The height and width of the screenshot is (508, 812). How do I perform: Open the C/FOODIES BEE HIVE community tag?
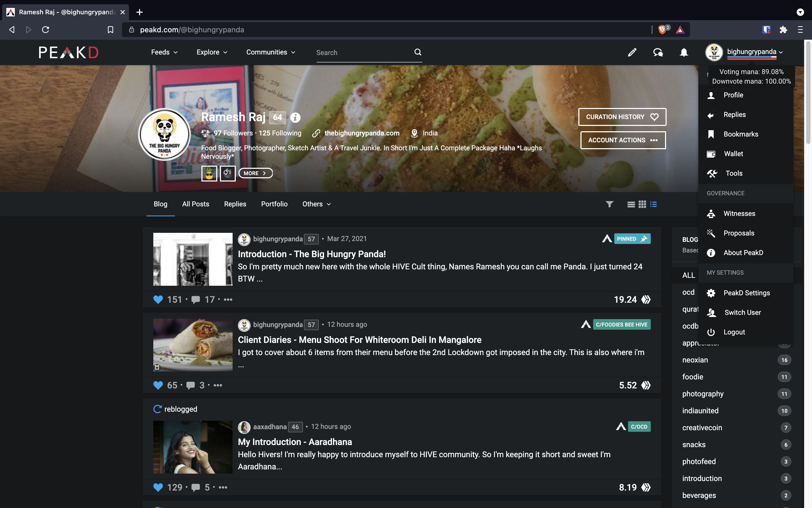click(x=621, y=325)
